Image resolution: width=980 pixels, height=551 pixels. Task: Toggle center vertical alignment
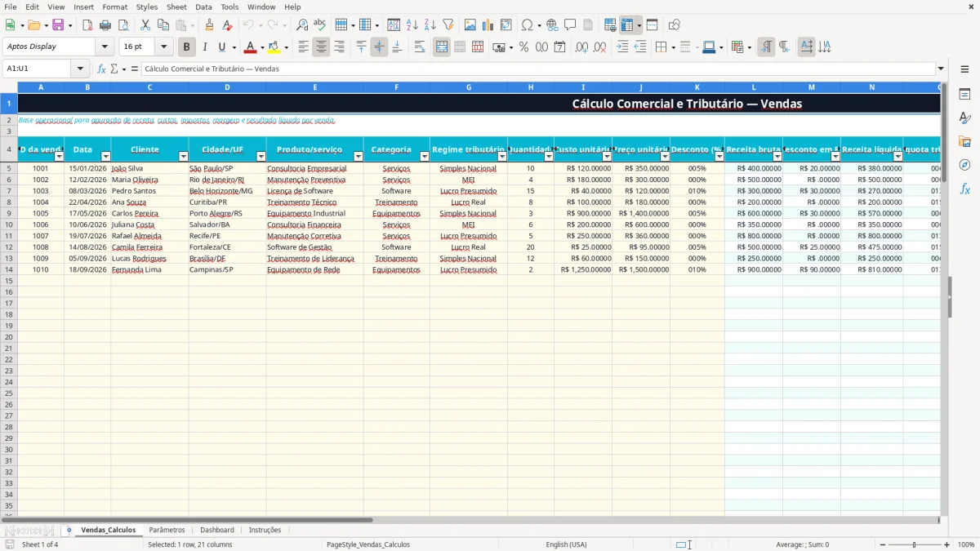[379, 47]
